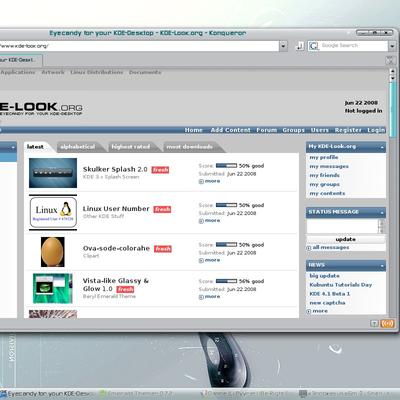Collapse the My KDE-Look.org panel
The height and width of the screenshot is (400, 400).
382,147
